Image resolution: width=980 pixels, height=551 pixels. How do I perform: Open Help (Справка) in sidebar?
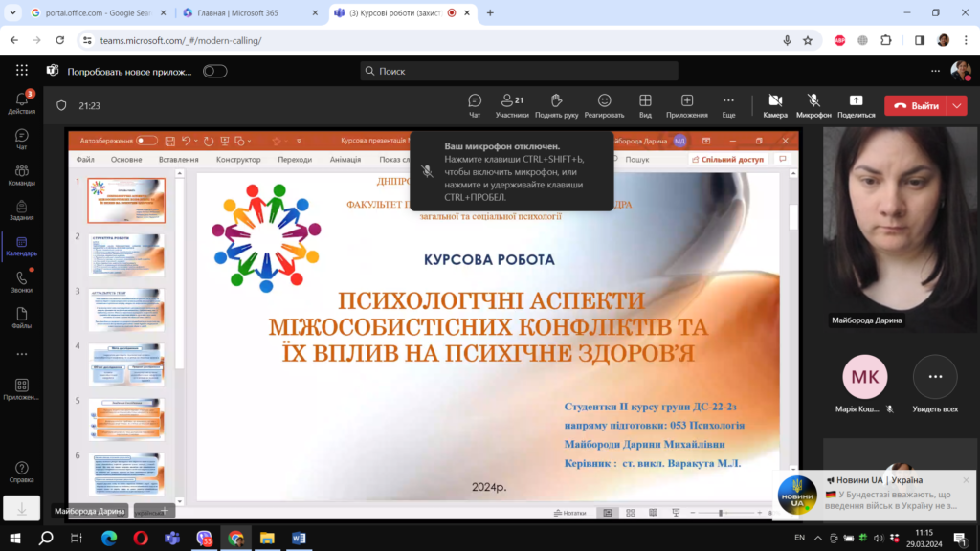coord(21,473)
